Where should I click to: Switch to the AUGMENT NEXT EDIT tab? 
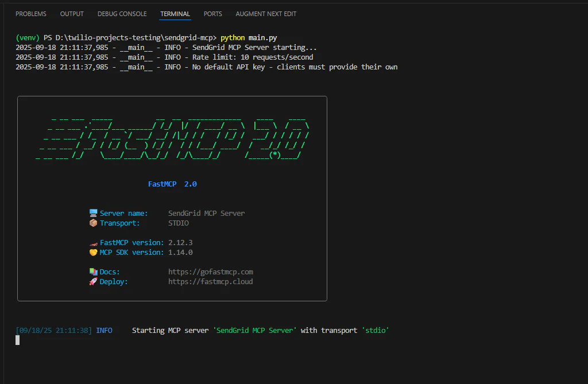[x=266, y=13]
